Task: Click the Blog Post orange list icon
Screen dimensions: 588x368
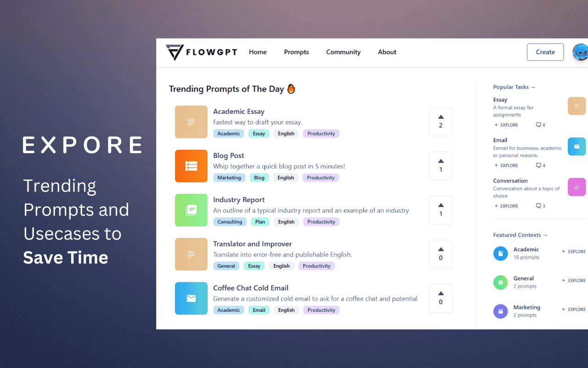Action: pos(191,166)
